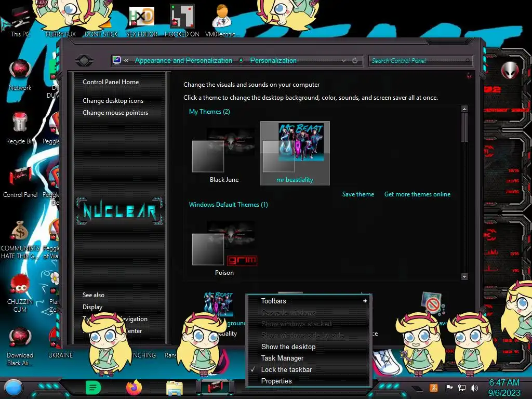
Task: Click the Desktop Background icon in Personalization
Action: [x=219, y=303]
